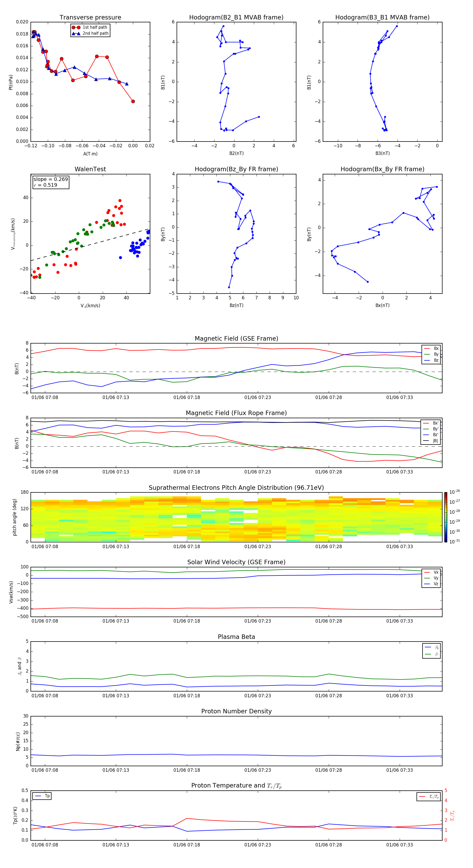This screenshot has width=473, height=868.
Task: Click the 'Proton Number Density' title
Action: point(236,711)
